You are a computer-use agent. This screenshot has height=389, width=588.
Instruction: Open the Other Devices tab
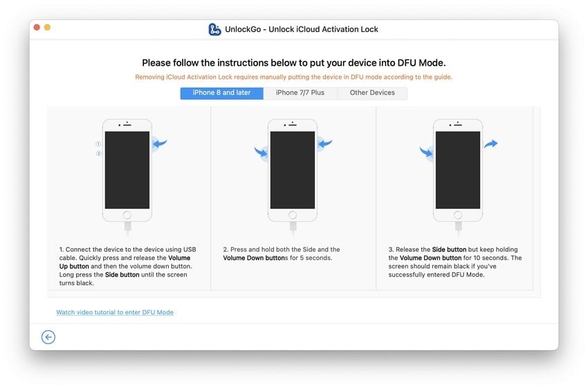click(x=372, y=93)
